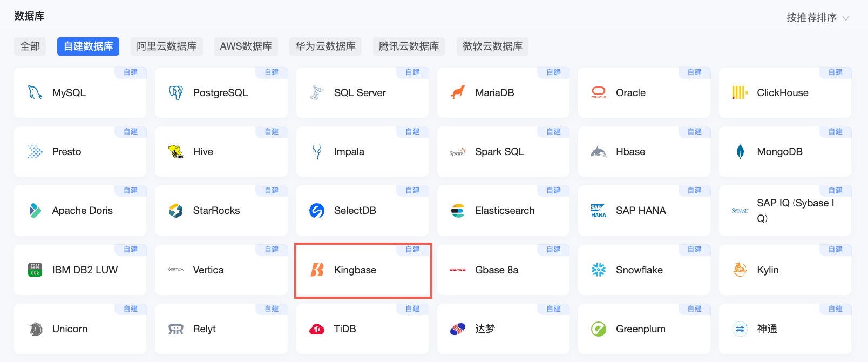The height and width of the screenshot is (362, 868).
Task: Pick the Elasticsearch label
Action: [x=505, y=211]
